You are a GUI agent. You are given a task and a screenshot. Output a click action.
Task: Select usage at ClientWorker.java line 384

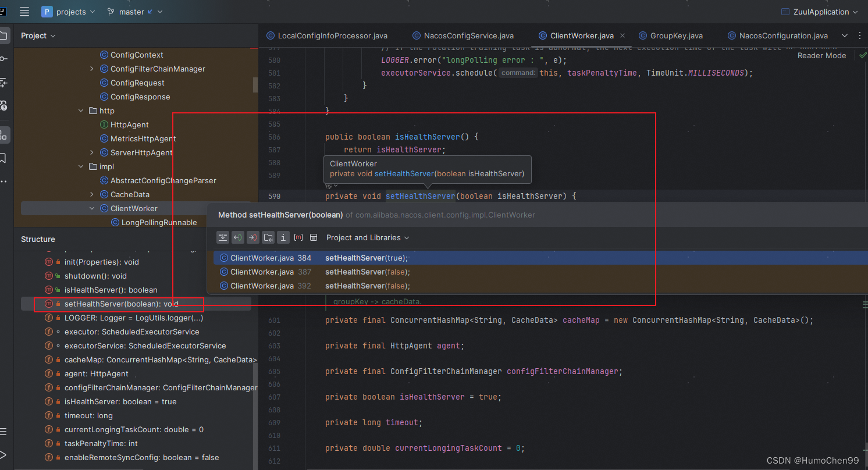tap(540, 258)
